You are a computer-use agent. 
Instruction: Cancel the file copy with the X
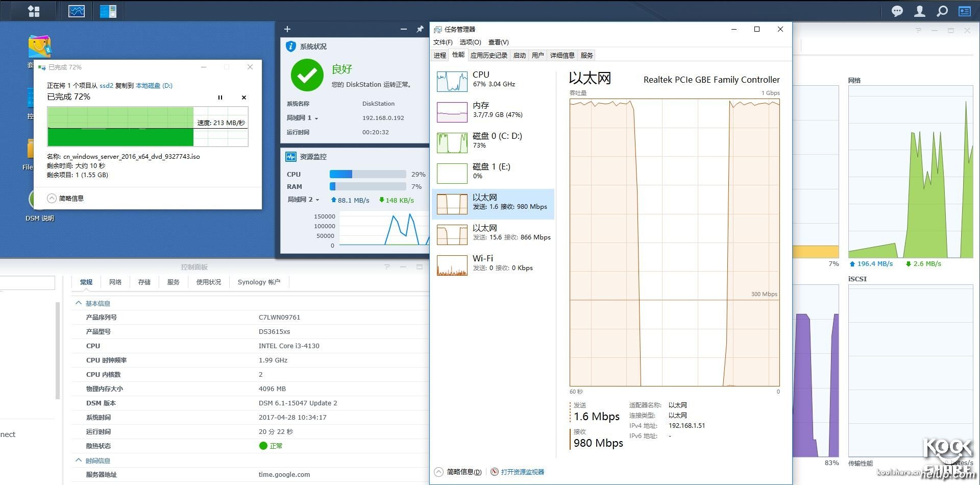click(x=244, y=98)
